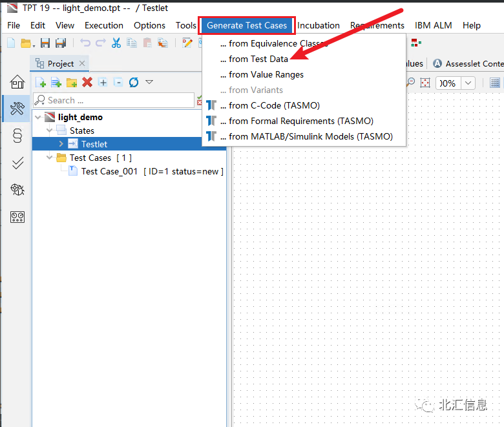Screen dimensions: 504x427
Task: Open the recent projects arrow beside folder icon
Action: [x=34, y=47]
